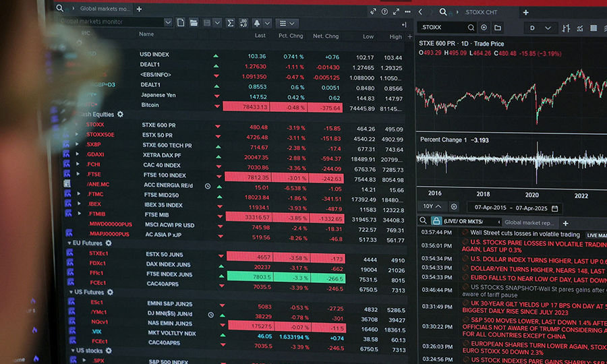
Task: Add new tab in the news panel
Action: coord(566,223)
